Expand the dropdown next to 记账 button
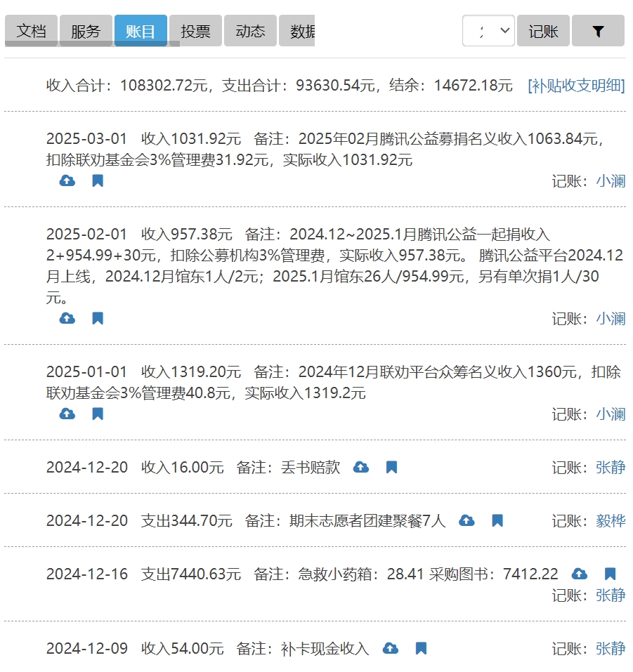The width and height of the screenshot is (633, 672). (488, 31)
